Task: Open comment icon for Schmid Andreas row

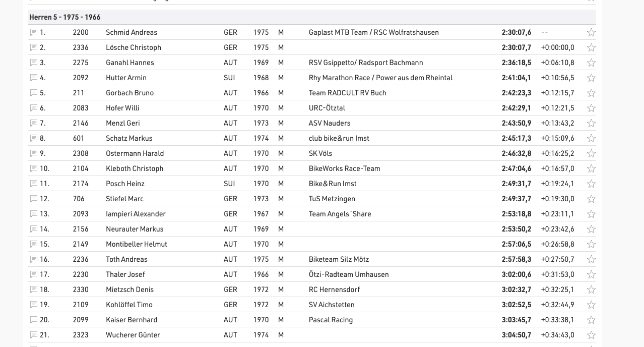Action: (x=34, y=32)
